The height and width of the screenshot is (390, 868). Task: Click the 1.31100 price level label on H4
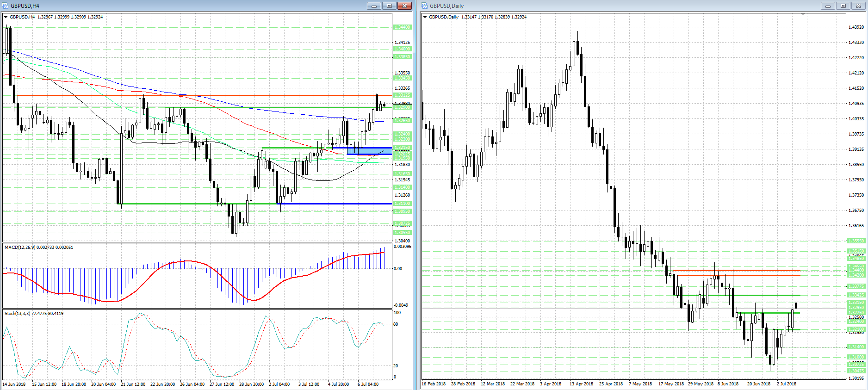402,204
